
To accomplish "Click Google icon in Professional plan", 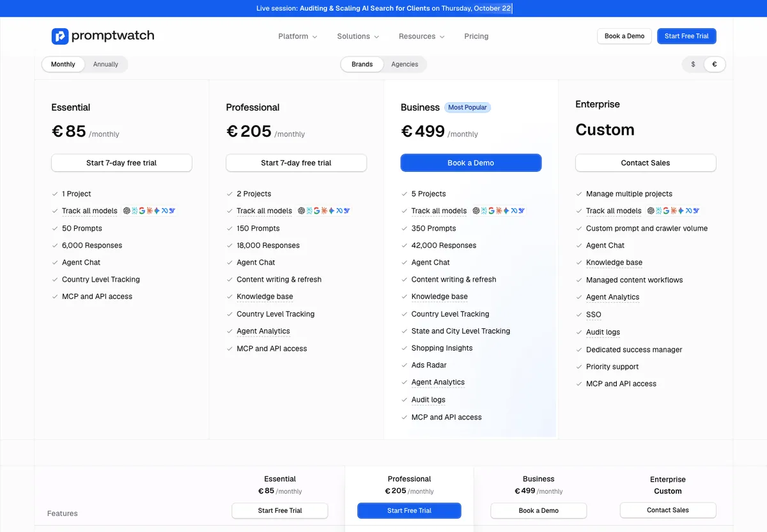I will 316,211.
